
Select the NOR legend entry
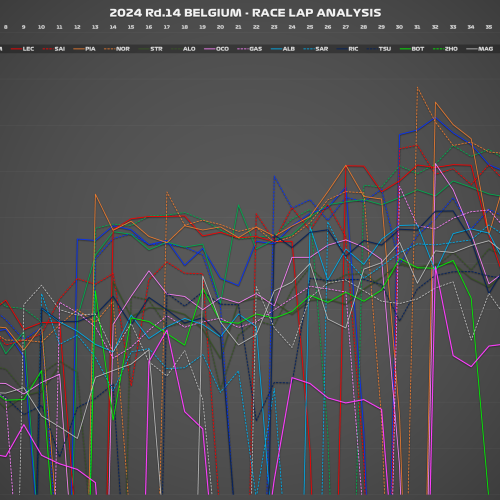pos(117,49)
